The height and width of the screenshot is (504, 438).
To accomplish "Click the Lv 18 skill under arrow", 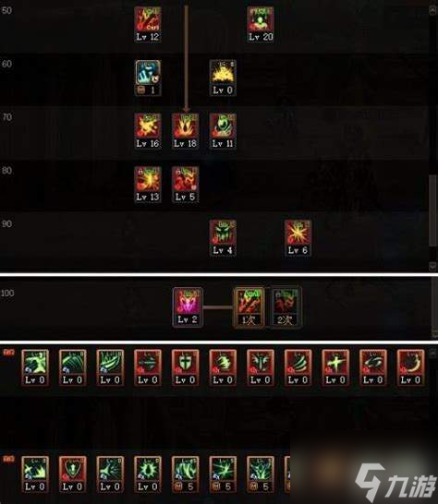I will click(186, 131).
